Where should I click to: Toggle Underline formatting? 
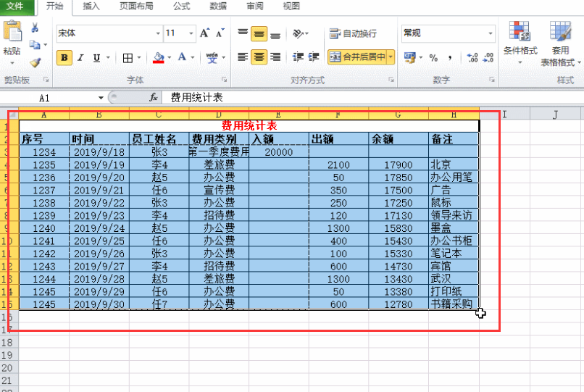(96, 58)
